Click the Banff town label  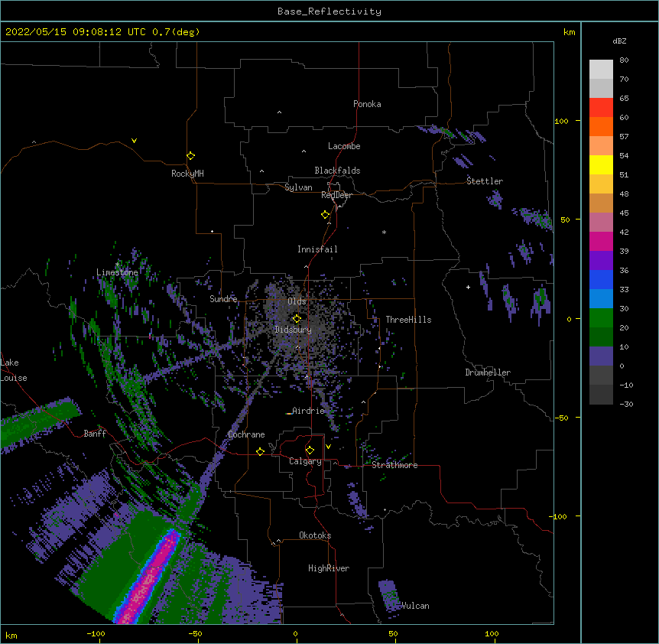click(95, 434)
